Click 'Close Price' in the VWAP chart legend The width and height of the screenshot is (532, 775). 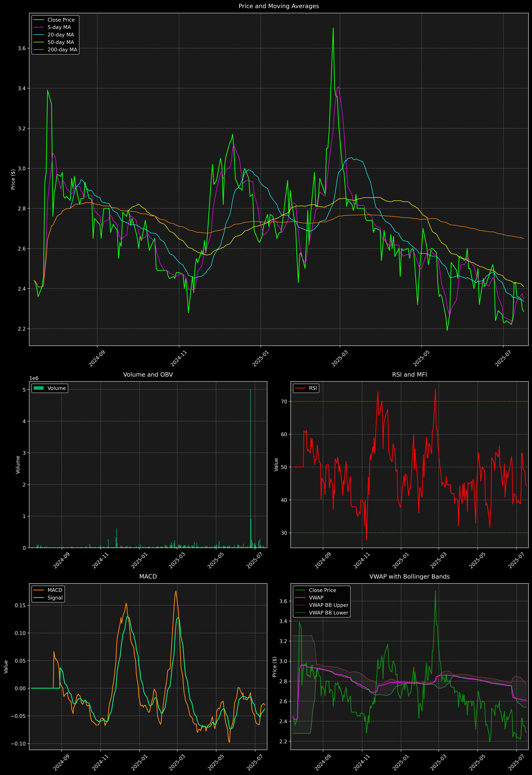click(322, 590)
